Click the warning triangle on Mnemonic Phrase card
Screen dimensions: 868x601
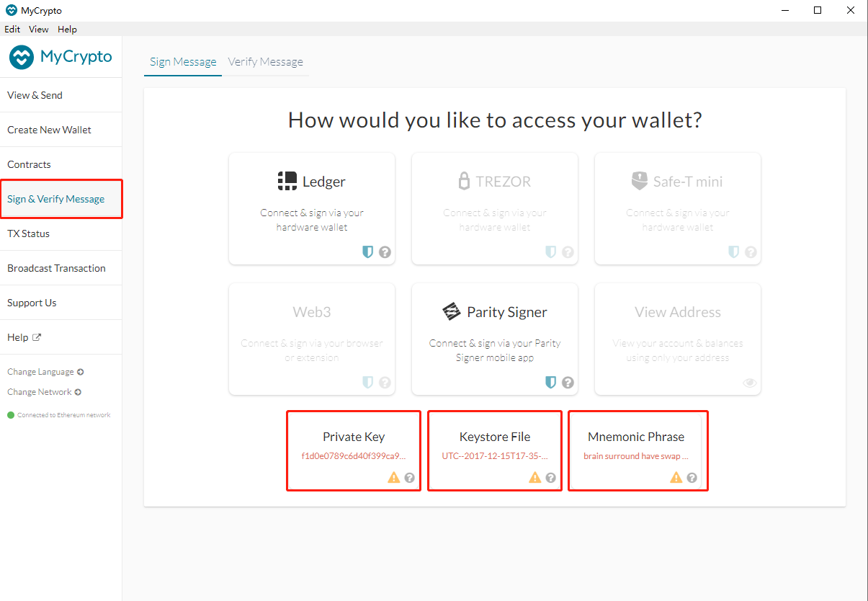pyautogui.click(x=676, y=477)
